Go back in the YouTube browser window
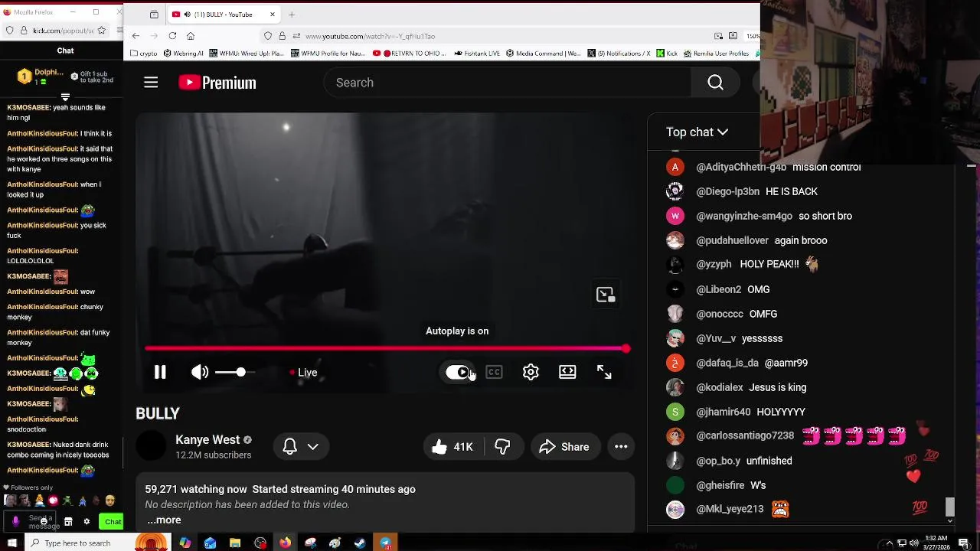 tap(136, 36)
